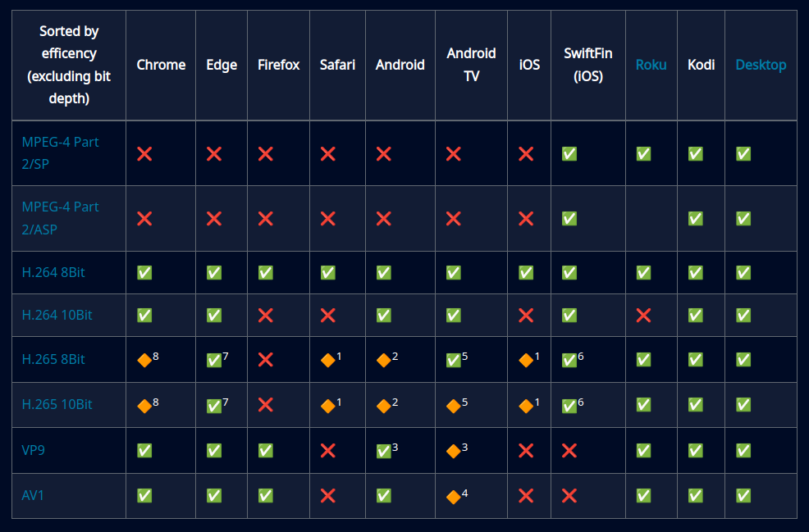Viewport: 809px width, 532px height.
Task: Follow the VP9 codec link
Action: click(34, 450)
